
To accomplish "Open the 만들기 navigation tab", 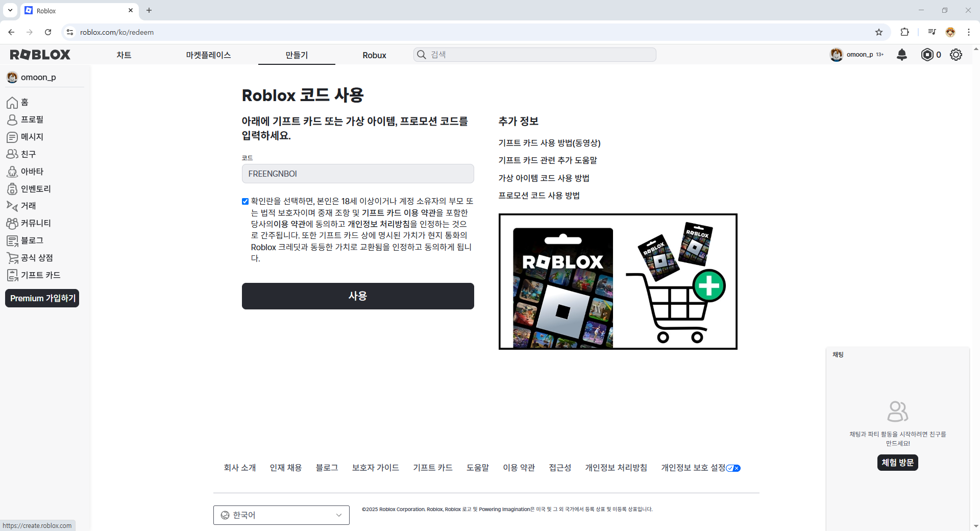I will tap(297, 55).
